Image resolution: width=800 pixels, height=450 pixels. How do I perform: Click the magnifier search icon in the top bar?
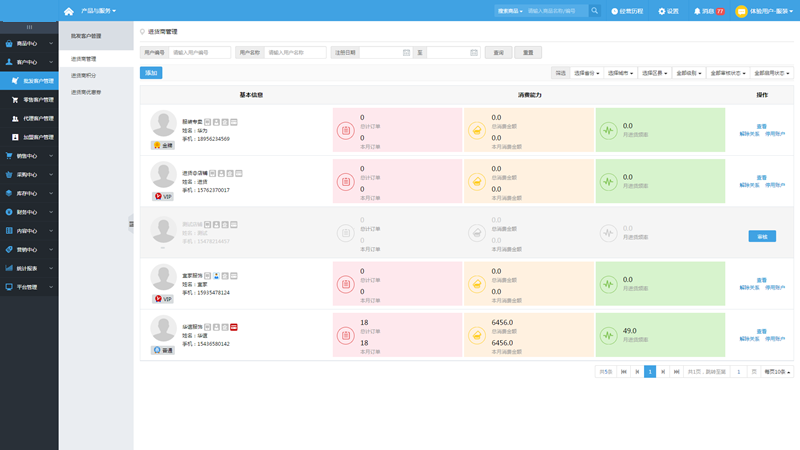tap(594, 11)
